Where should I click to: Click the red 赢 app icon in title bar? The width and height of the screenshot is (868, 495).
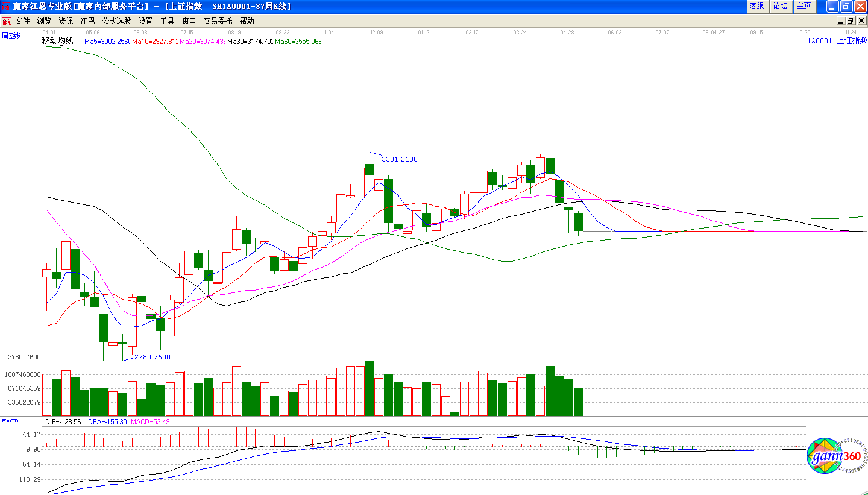point(6,6)
